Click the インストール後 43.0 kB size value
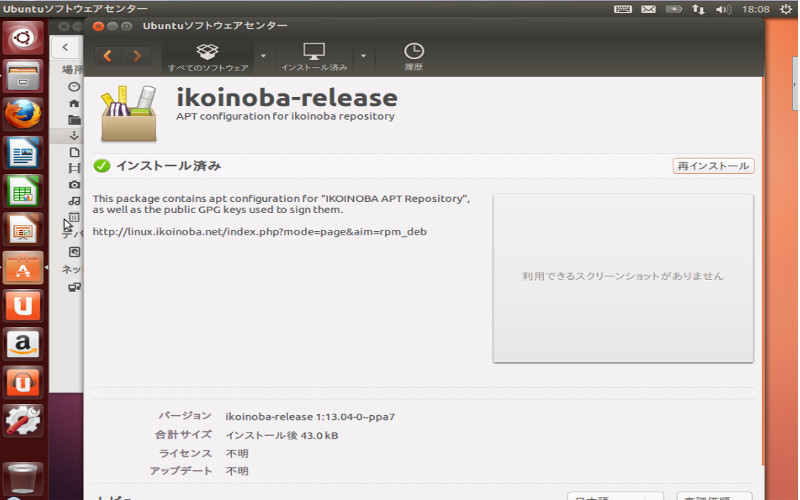 (282, 435)
